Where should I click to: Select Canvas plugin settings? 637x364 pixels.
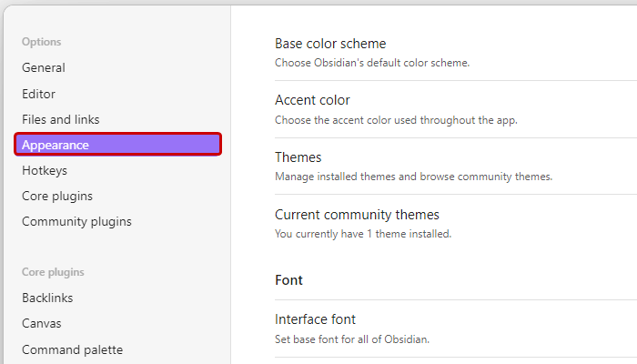click(43, 323)
